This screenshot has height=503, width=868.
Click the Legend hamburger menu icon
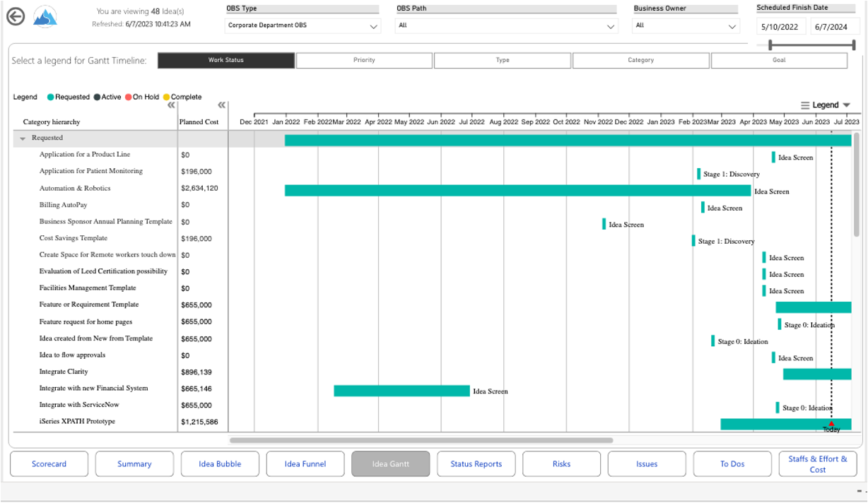805,105
